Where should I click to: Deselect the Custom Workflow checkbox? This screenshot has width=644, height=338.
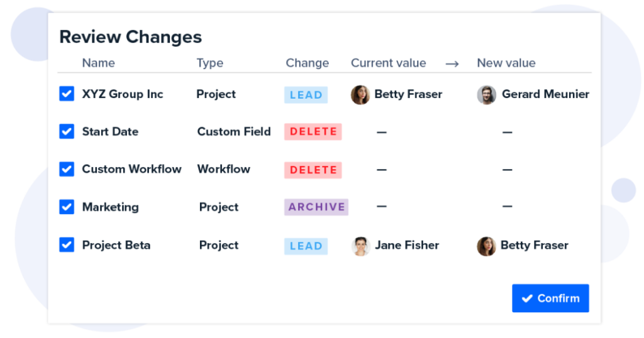pos(67,169)
